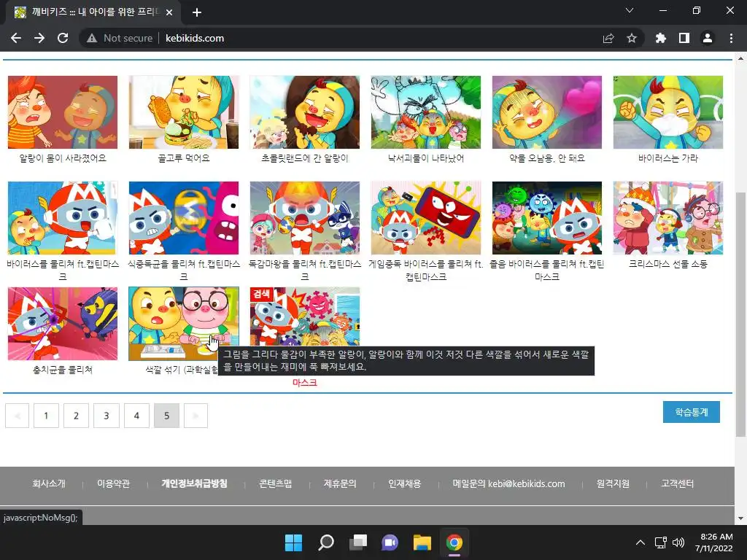Image resolution: width=747 pixels, height=560 pixels.
Task: Select current page 5 button
Action: (x=166, y=416)
